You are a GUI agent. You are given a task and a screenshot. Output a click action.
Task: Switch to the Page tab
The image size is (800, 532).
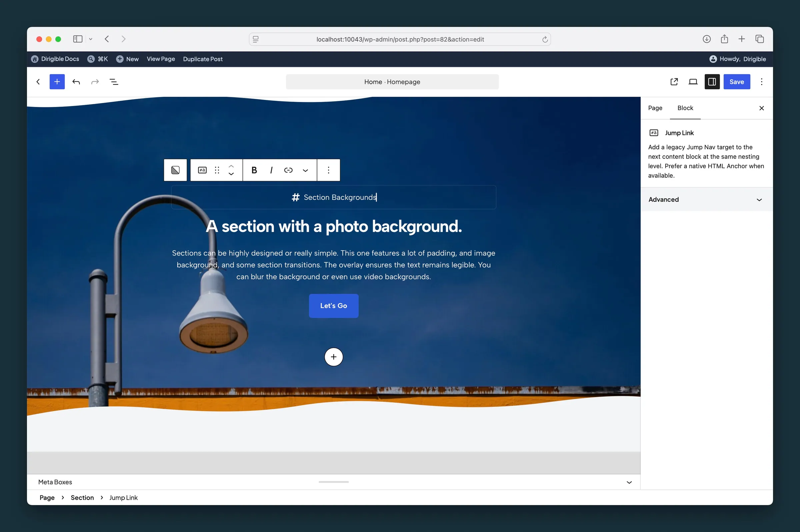point(655,108)
